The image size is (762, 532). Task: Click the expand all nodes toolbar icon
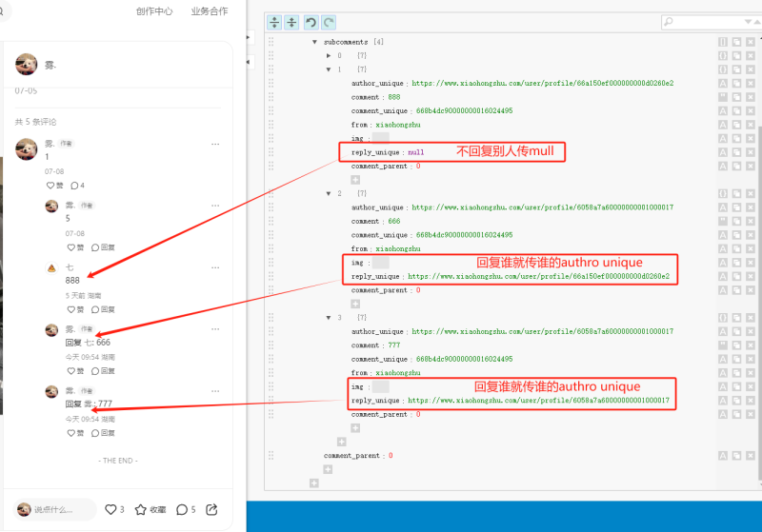(x=275, y=22)
